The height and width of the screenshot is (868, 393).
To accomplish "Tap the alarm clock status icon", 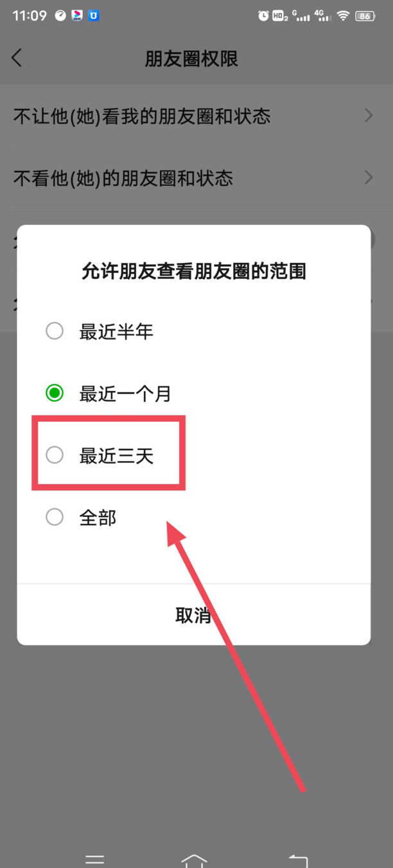I will coord(263,16).
